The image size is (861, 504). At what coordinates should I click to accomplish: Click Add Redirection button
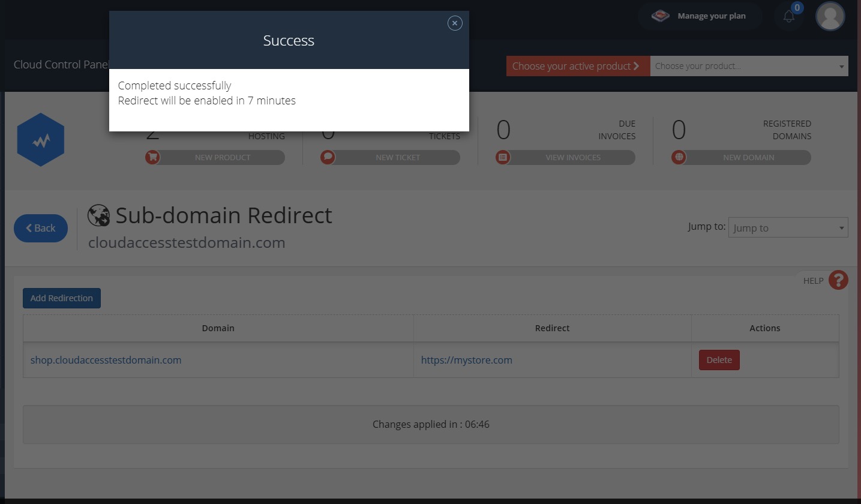click(x=62, y=298)
